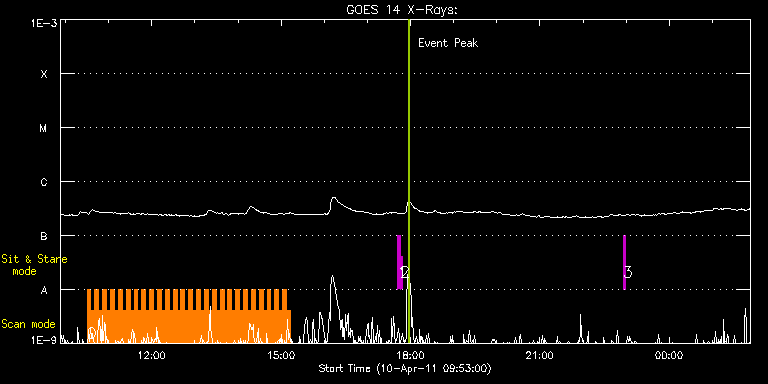The image size is (768, 384).
Task: Click the magenta Sit & Stare marker 2
Action: pyautogui.click(x=400, y=263)
